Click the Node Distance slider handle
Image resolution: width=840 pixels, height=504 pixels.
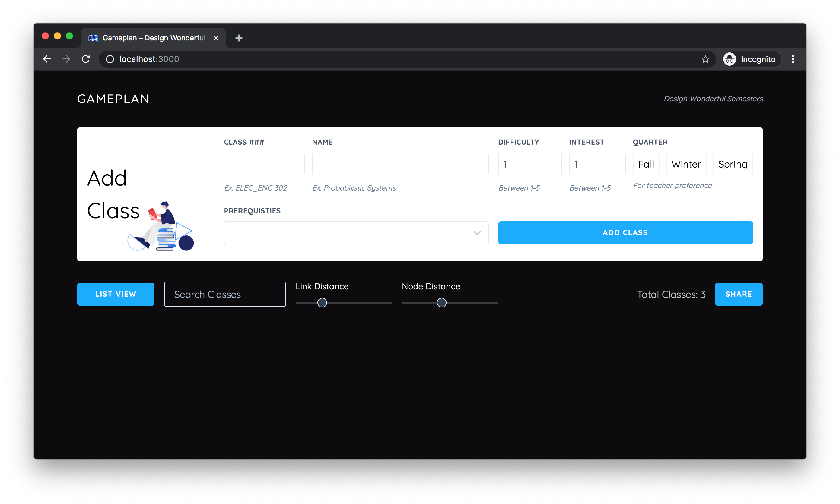click(x=441, y=303)
